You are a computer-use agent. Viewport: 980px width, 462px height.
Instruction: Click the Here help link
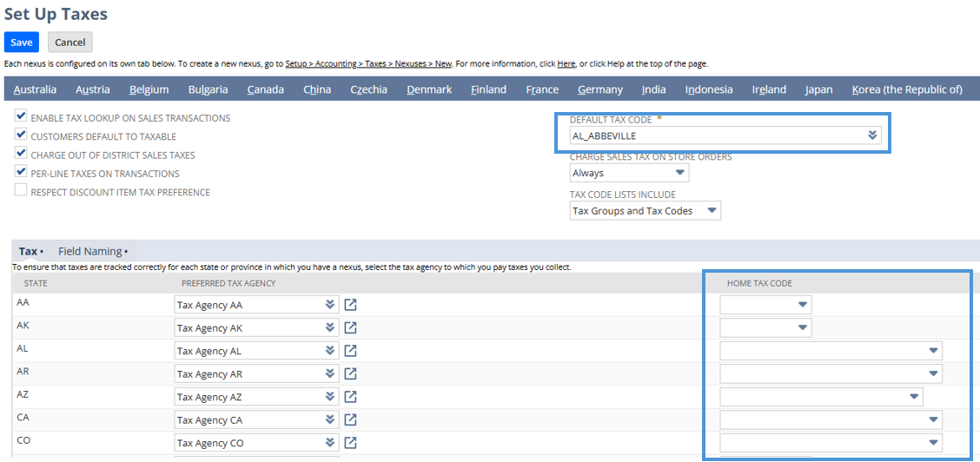click(566, 63)
